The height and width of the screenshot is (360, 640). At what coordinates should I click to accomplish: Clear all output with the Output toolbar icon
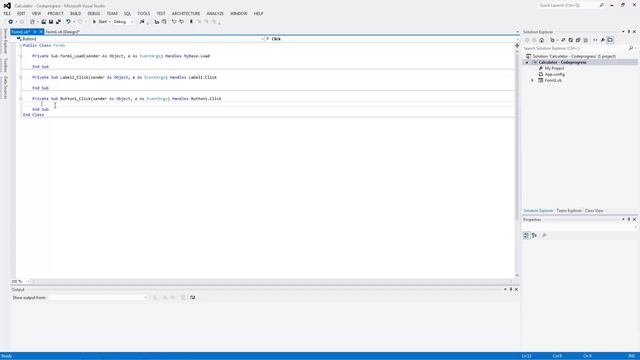(183, 298)
